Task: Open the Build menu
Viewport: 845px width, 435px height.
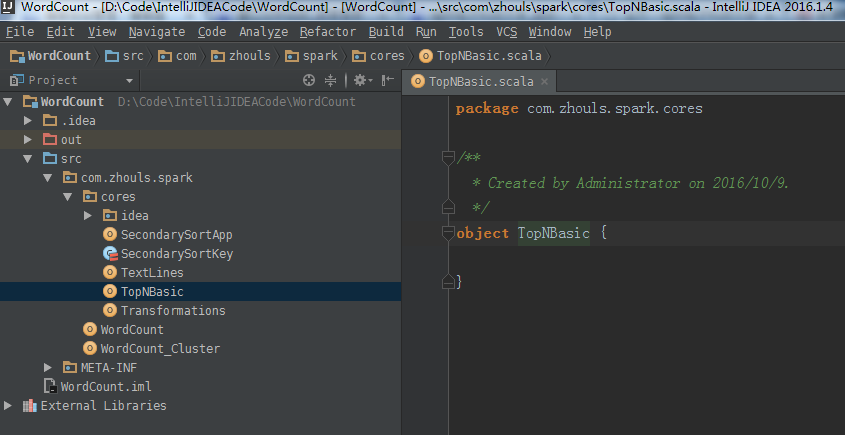Action: click(x=386, y=32)
